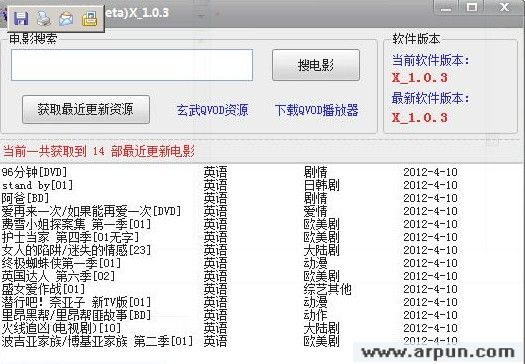The image size is (525, 364).
Task: Click the status text showing 14 updated movies
Action: [x=99, y=152]
